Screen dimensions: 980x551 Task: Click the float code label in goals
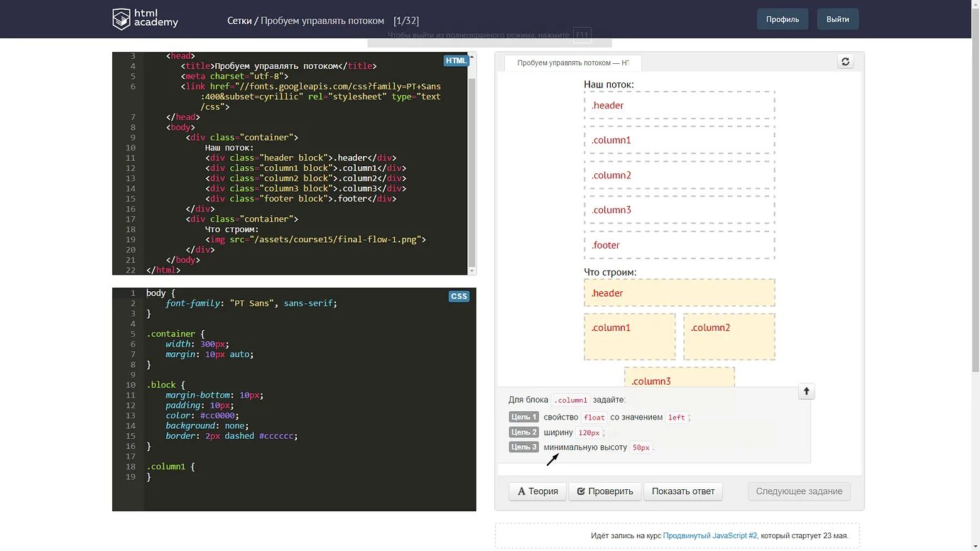click(x=594, y=418)
